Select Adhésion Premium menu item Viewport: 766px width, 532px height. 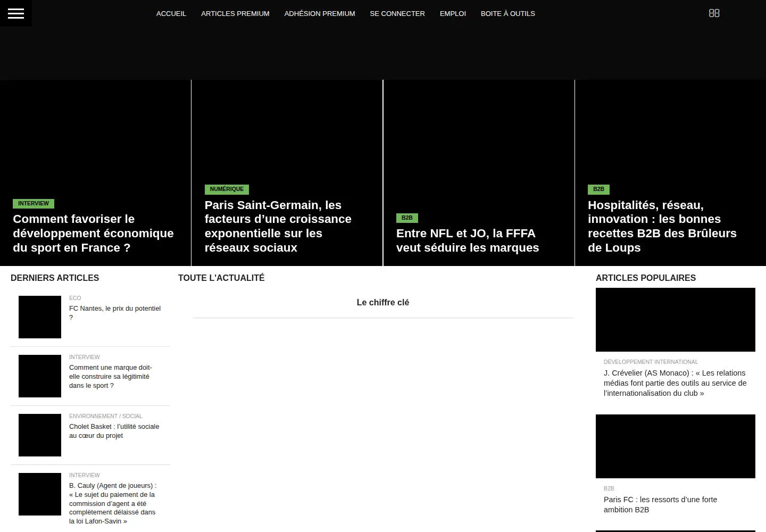320,14
